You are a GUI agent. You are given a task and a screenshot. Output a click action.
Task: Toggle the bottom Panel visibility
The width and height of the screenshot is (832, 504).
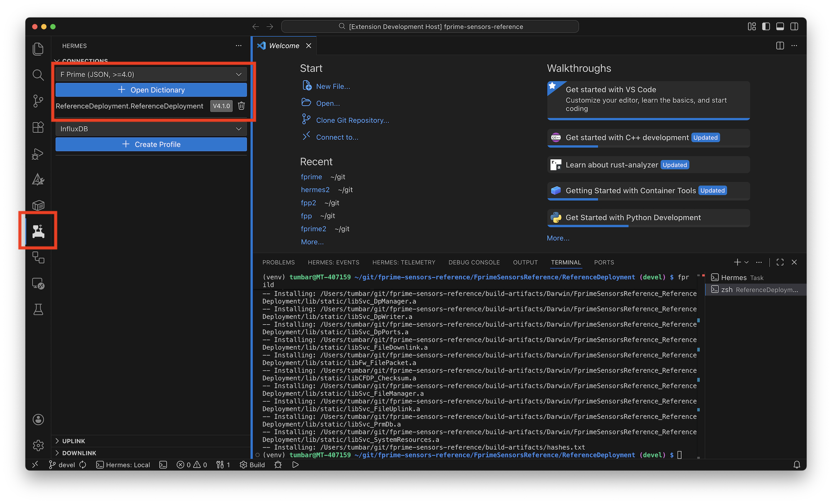[780, 27]
